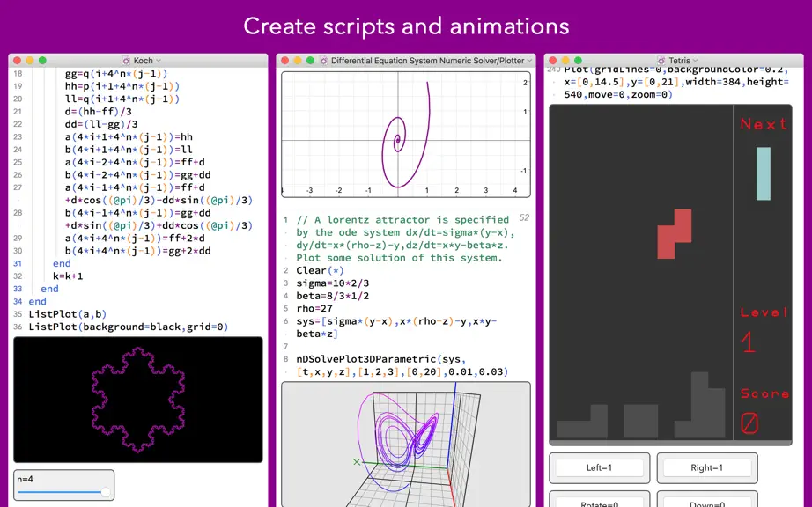Image resolution: width=812 pixels, height=507 pixels.
Task: Click the Koch snowflake plot output
Action: (x=137, y=400)
